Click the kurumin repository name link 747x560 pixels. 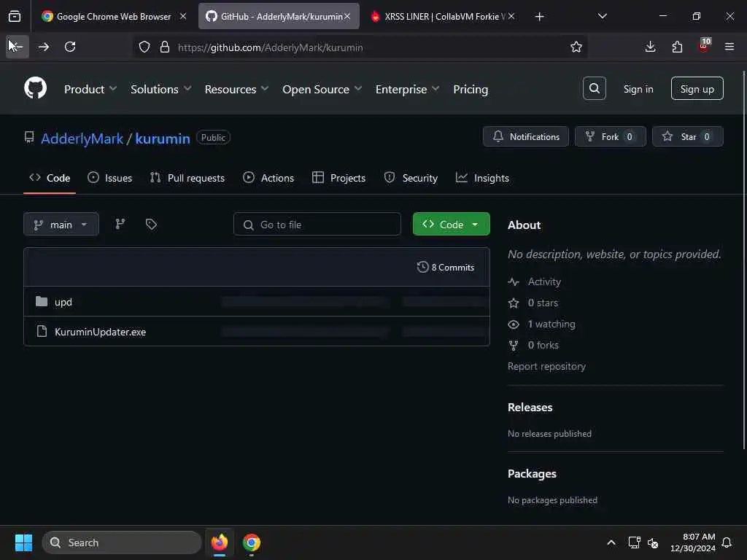(163, 139)
